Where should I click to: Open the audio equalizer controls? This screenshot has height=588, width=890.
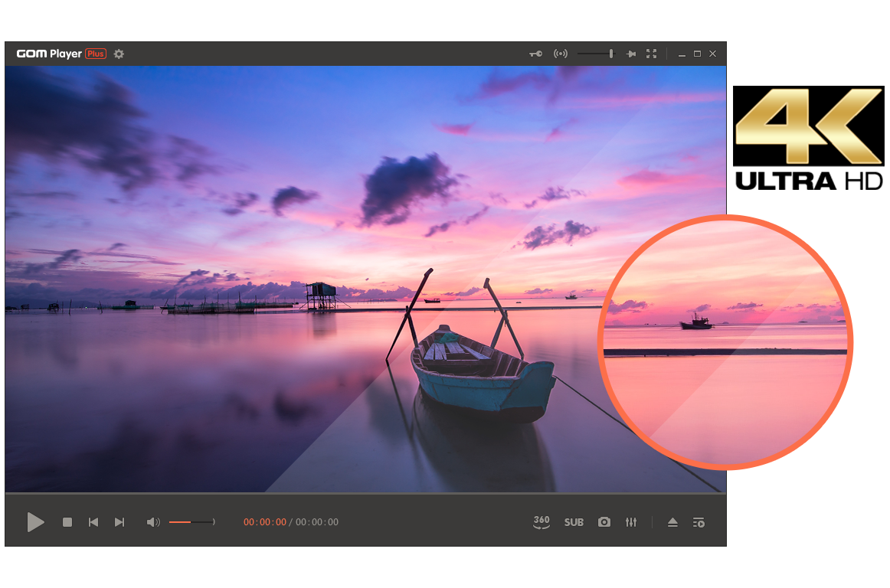point(631,522)
